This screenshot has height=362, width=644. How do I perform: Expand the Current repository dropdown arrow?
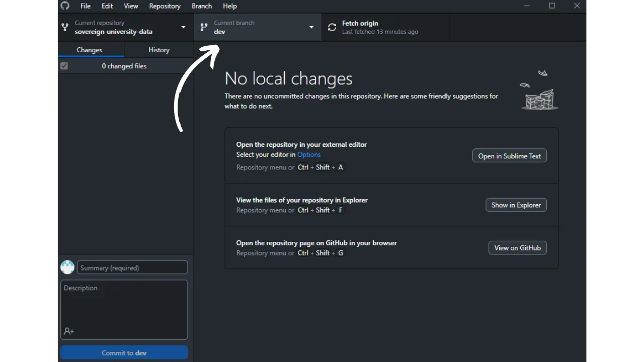(183, 27)
